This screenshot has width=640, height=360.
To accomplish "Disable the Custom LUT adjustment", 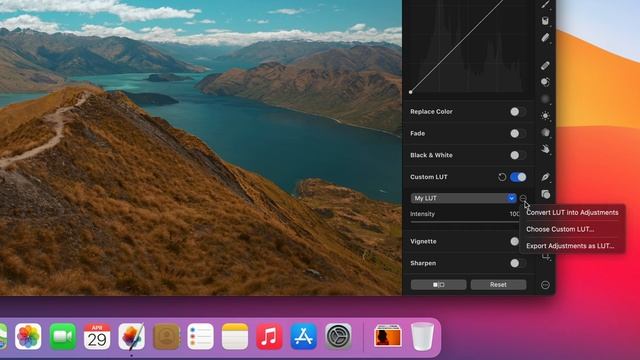I will [x=518, y=177].
